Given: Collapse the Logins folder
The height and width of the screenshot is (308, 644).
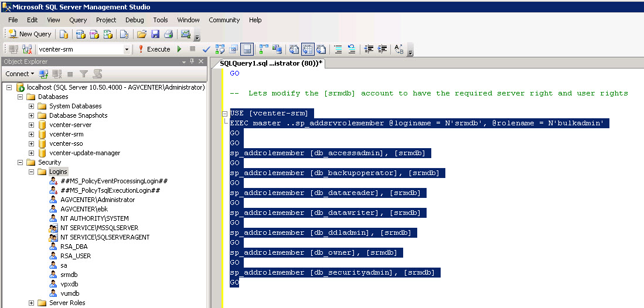Looking at the screenshot, I should 31,172.
